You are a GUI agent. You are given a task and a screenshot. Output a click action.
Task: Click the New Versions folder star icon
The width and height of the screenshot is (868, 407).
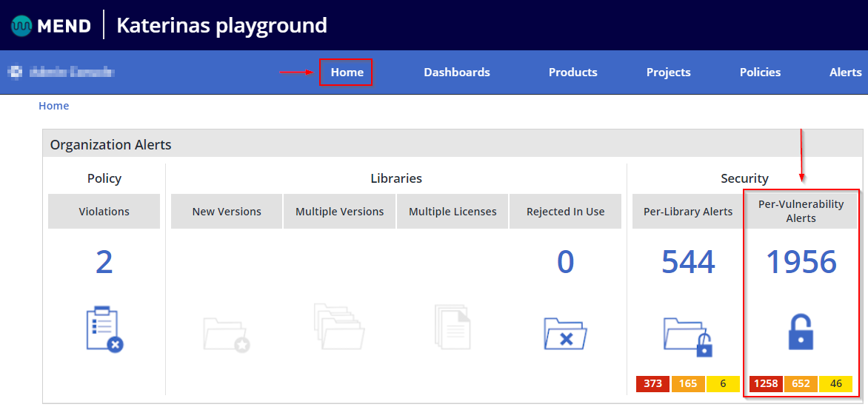coord(226,334)
